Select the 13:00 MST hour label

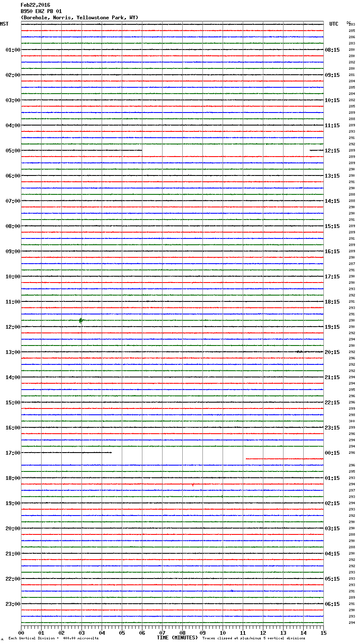pos(13,352)
